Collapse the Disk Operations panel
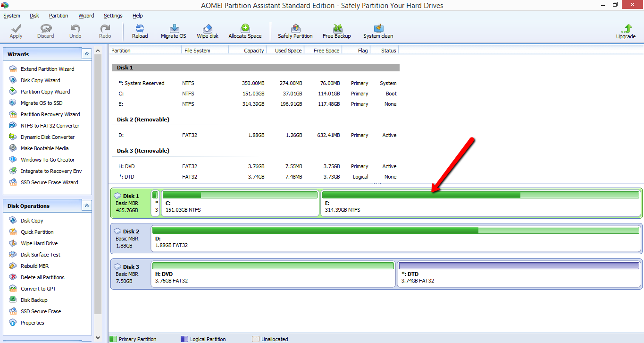The image size is (644, 343). click(86, 206)
